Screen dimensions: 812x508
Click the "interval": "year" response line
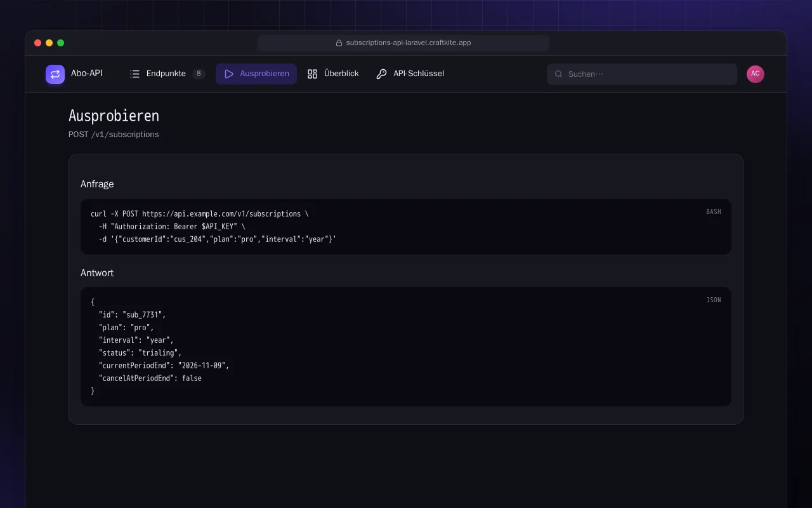(x=136, y=340)
